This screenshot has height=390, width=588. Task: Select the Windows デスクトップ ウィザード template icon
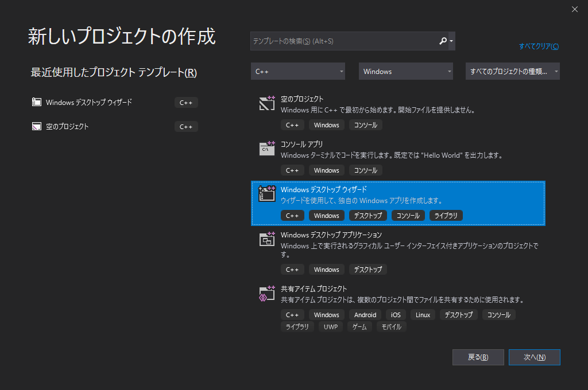[x=266, y=194]
